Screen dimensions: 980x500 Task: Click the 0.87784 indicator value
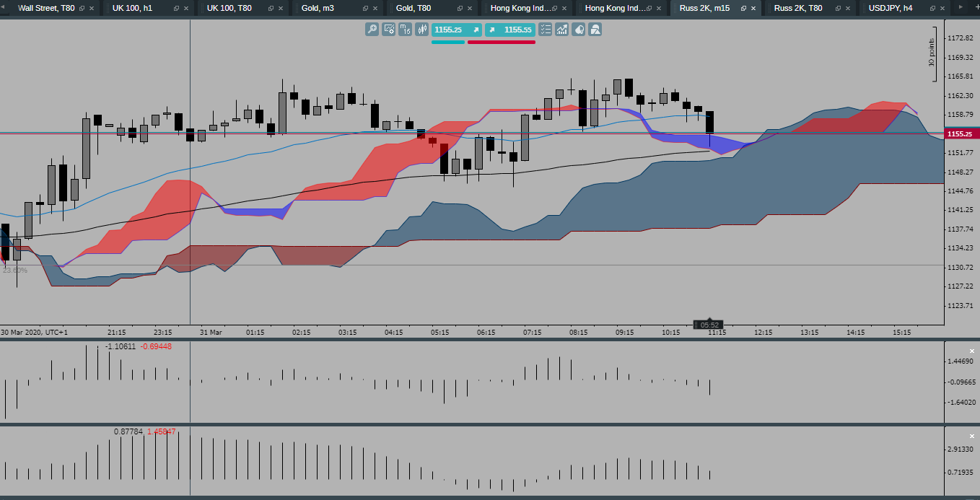tap(128, 431)
